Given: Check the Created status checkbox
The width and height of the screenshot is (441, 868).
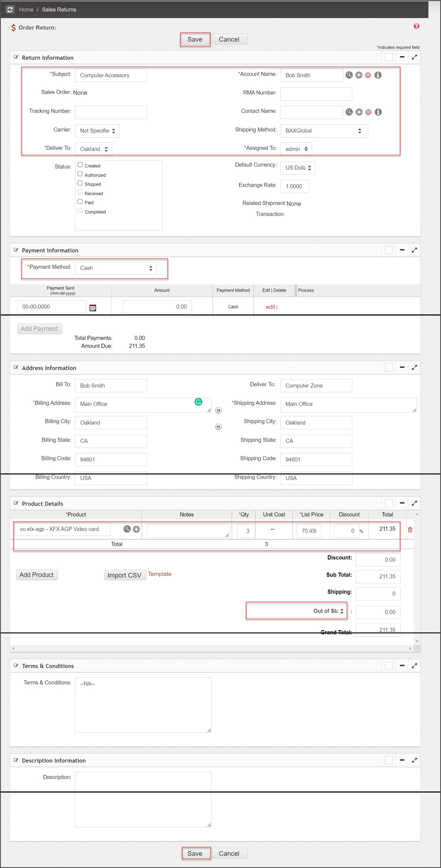Looking at the screenshot, I should click(80, 165).
